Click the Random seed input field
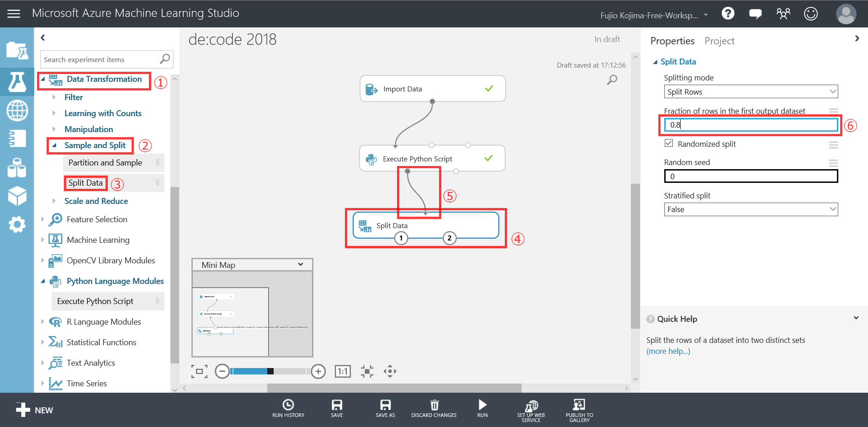The height and width of the screenshot is (427, 868). click(x=751, y=176)
